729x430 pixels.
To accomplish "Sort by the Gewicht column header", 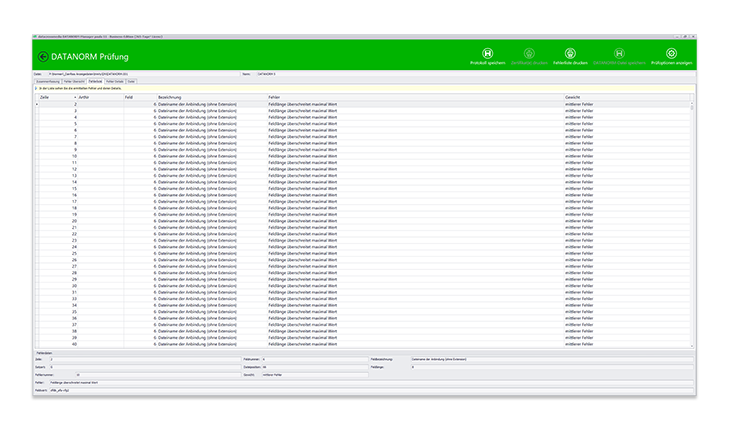I will coord(627,97).
